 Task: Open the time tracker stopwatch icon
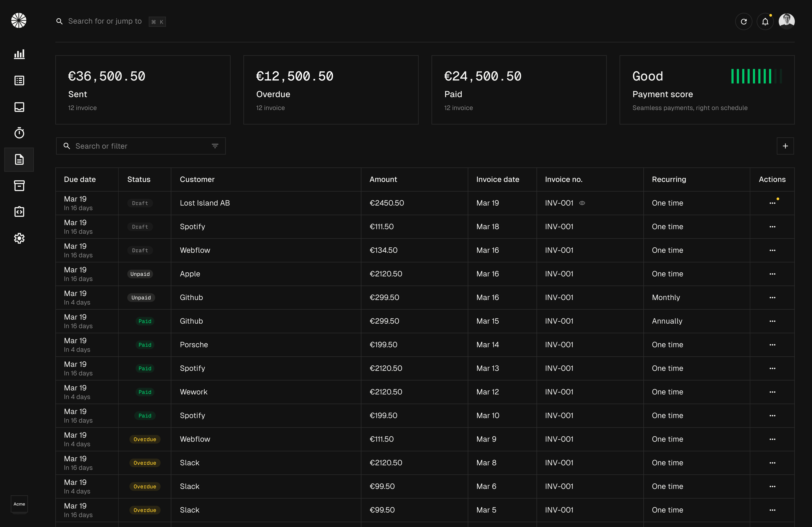pyautogui.click(x=19, y=133)
